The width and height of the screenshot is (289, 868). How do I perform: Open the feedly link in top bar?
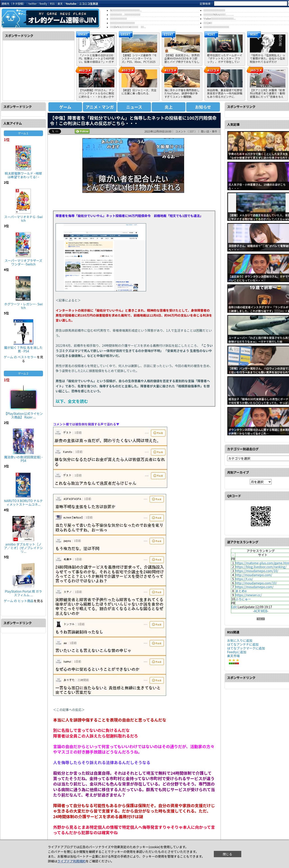point(43,4)
